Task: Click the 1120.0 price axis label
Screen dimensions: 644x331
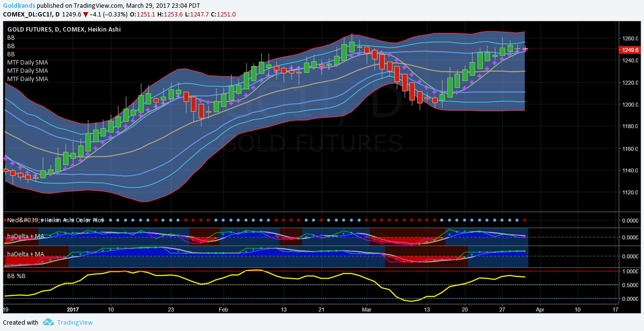Action: click(x=630, y=192)
